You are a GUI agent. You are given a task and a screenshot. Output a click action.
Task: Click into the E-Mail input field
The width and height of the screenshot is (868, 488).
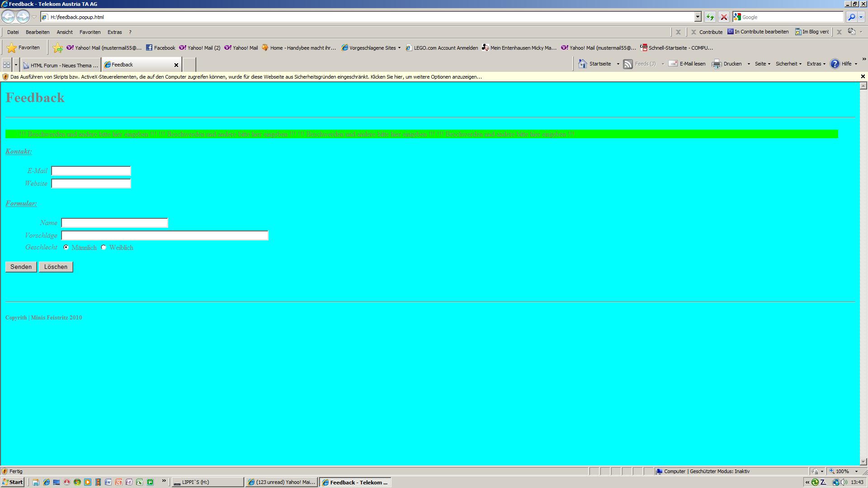coord(91,171)
